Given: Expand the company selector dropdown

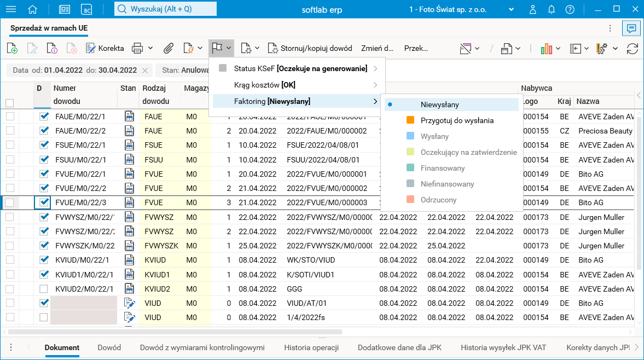Looking at the screenshot, I should click(x=512, y=9).
